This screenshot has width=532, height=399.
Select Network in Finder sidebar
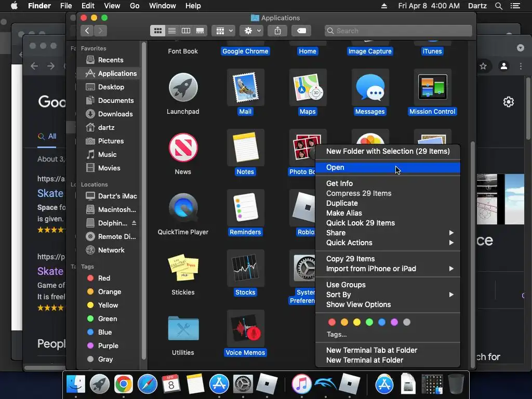tap(108, 250)
